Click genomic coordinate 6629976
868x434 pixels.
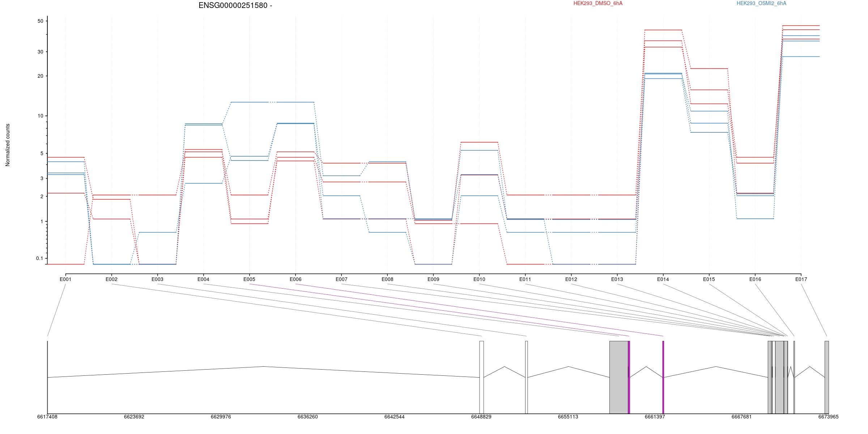[221, 417]
